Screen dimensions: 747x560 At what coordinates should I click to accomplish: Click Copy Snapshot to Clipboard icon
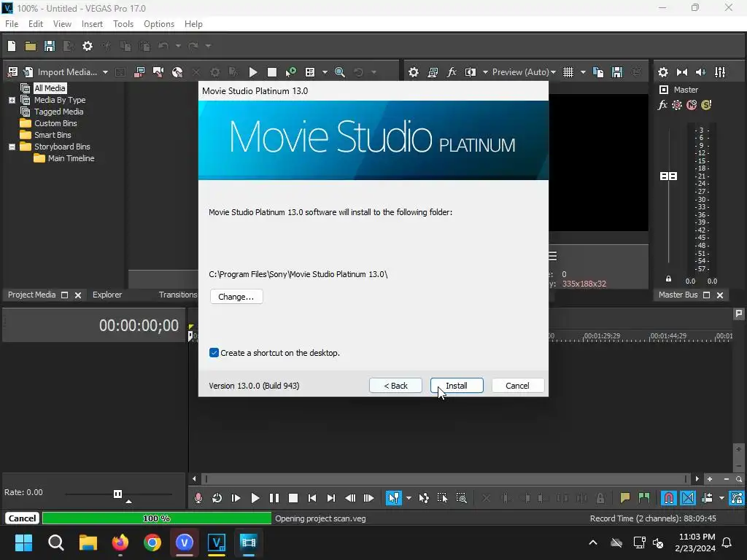coord(598,72)
